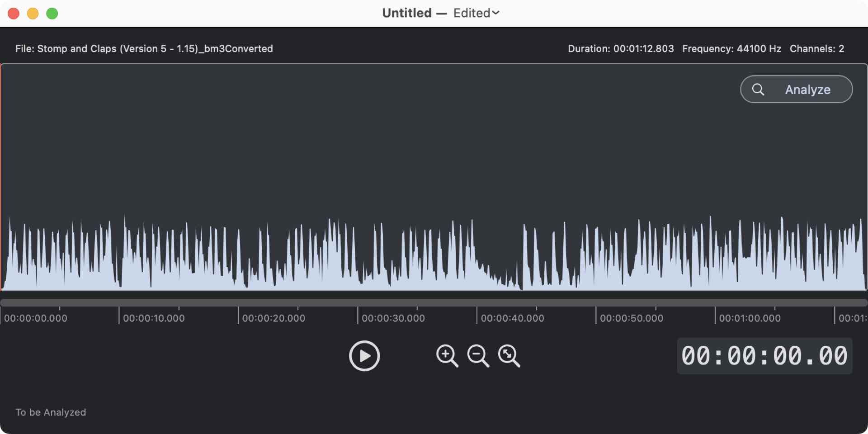Close the window with the red button

pos(14,14)
